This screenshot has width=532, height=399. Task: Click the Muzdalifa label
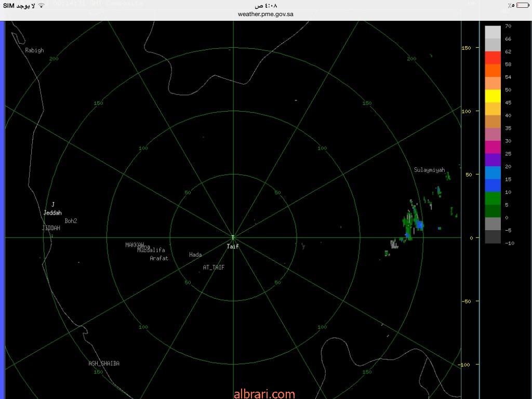pyautogui.click(x=151, y=250)
